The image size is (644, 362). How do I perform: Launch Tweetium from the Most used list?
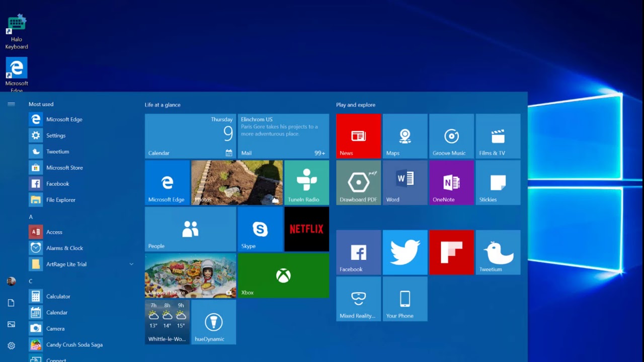point(82,151)
